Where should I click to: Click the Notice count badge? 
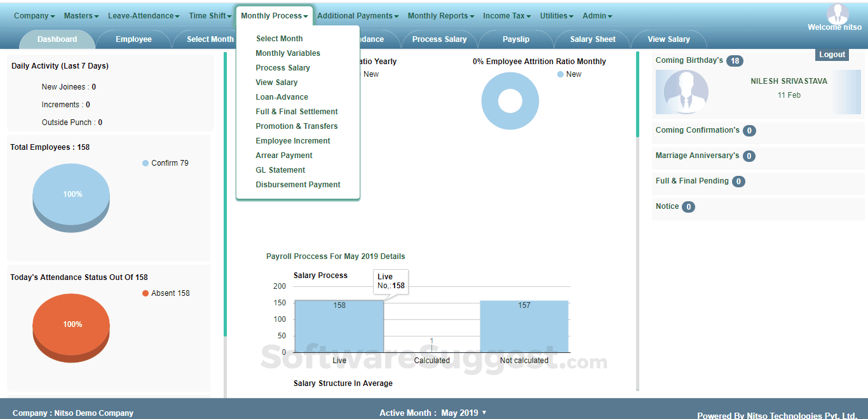(x=688, y=207)
